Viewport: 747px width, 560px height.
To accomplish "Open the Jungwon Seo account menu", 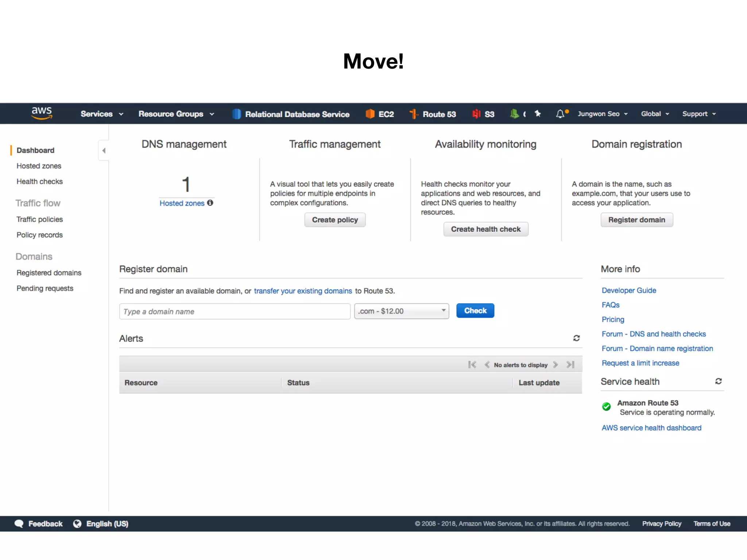I will pyautogui.click(x=602, y=114).
